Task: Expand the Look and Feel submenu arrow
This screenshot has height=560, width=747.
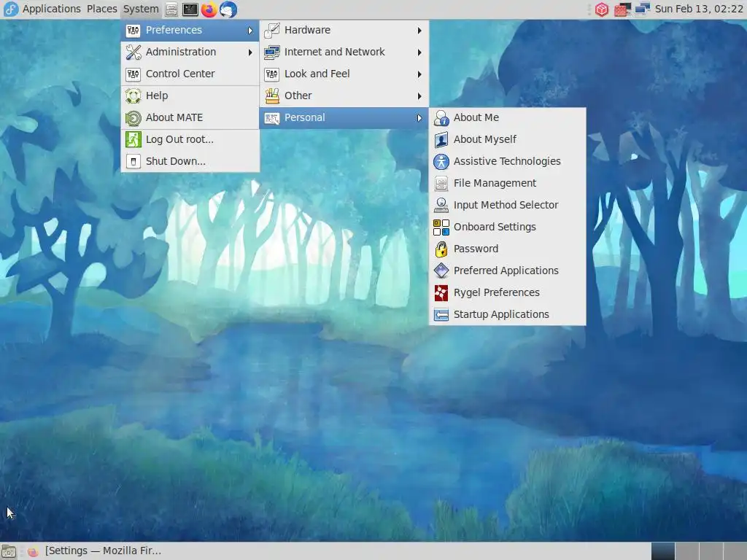Action: [x=419, y=74]
